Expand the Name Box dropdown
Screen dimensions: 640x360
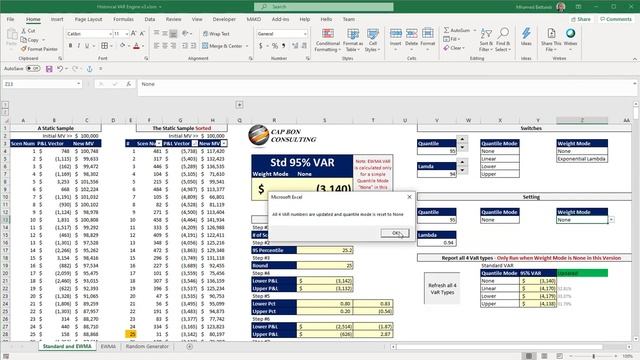click(x=78, y=84)
